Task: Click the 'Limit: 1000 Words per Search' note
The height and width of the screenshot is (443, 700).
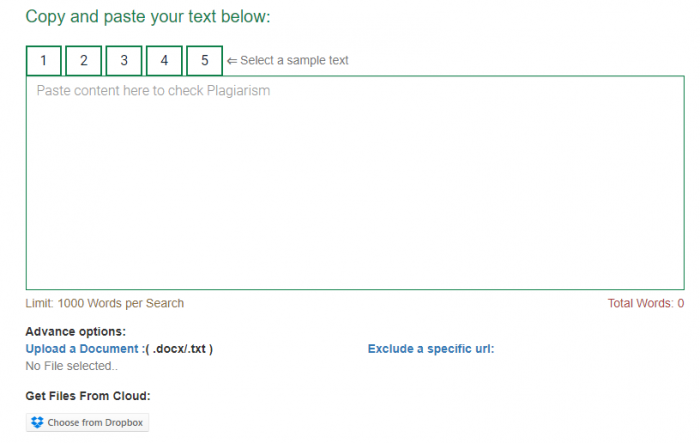Action: tap(105, 303)
